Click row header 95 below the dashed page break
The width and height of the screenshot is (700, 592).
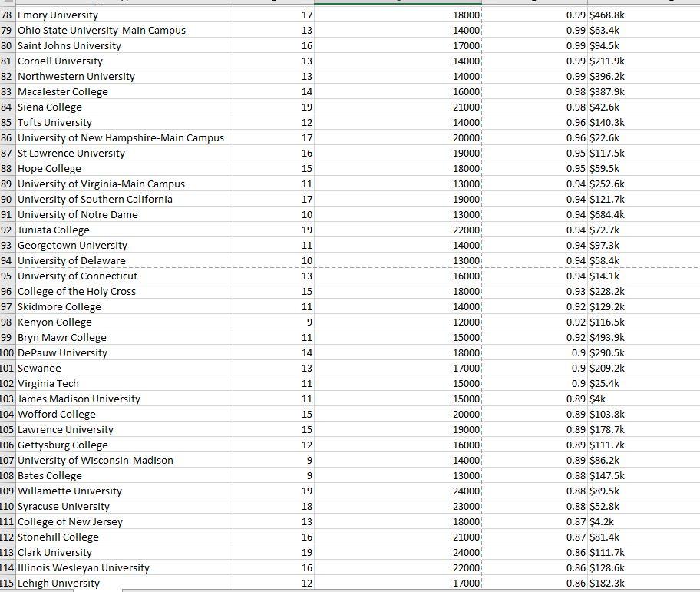coord(7,276)
